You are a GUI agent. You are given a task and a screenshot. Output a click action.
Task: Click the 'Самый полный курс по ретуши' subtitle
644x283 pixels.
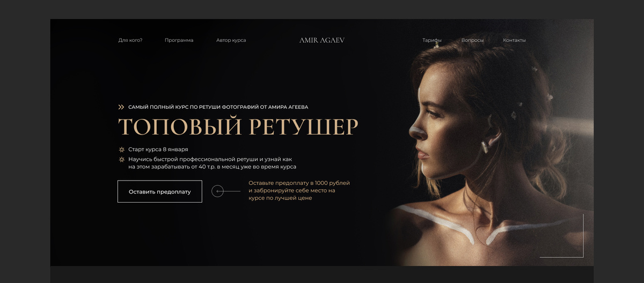tap(218, 107)
